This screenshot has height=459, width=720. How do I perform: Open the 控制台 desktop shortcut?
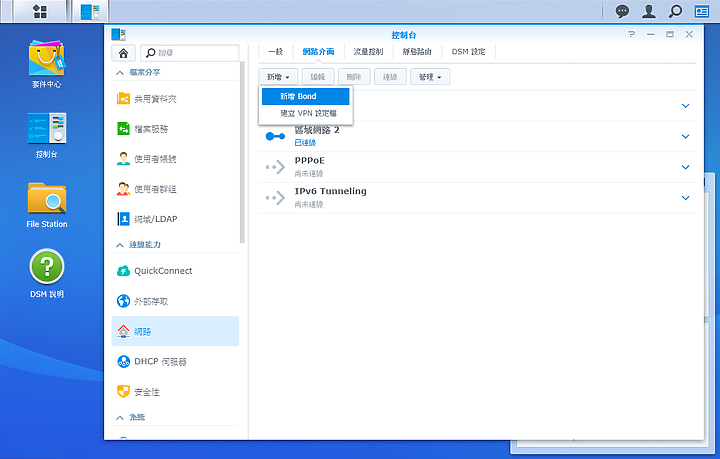[x=46, y=135]
